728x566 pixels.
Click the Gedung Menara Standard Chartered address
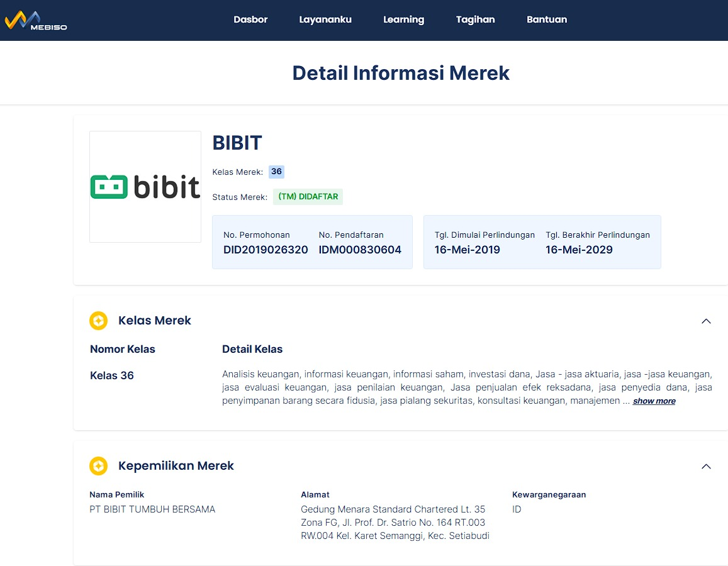click(x=395, y=523)
